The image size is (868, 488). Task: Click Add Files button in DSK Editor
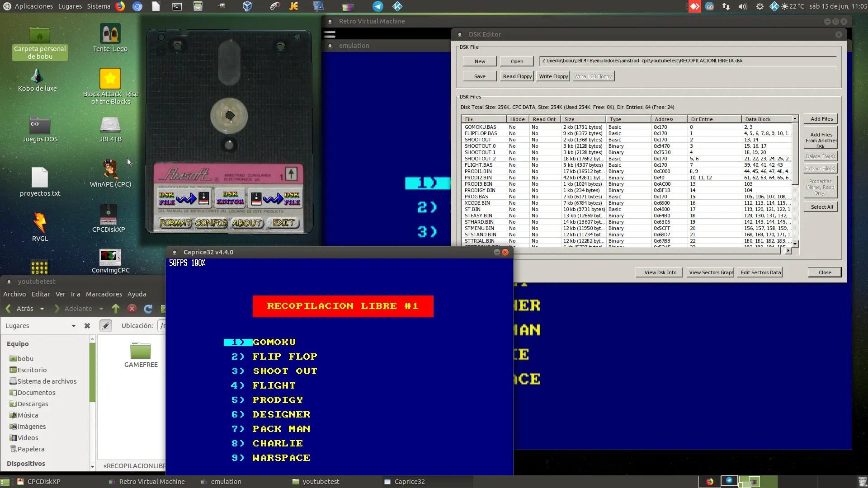pos(821,119)
